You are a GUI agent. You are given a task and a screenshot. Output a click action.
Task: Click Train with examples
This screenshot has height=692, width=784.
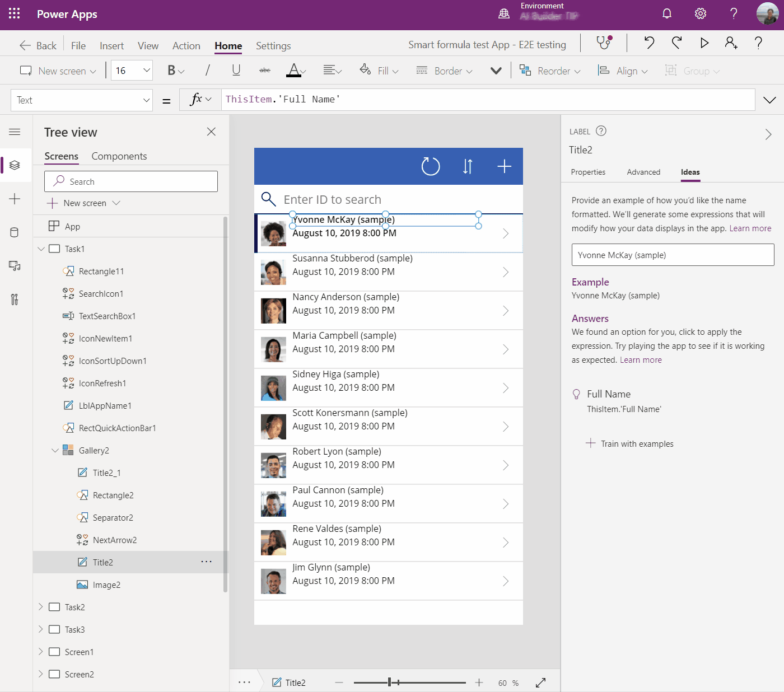coord(637,444)
